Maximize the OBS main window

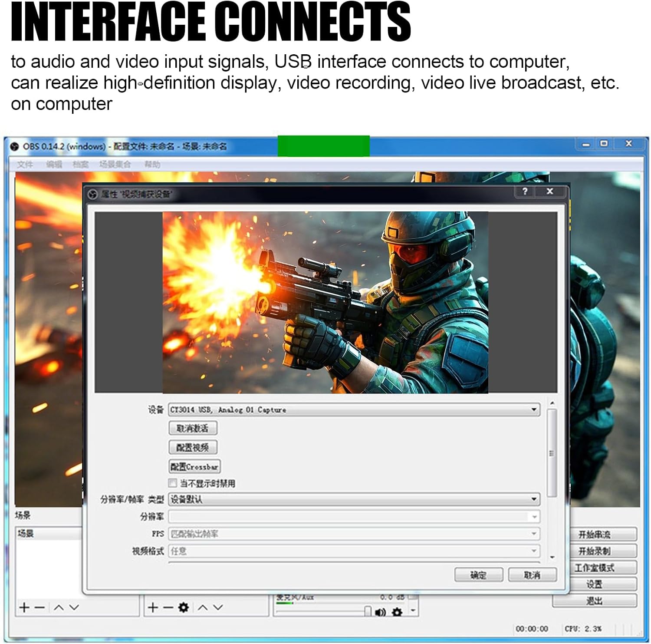604,144
